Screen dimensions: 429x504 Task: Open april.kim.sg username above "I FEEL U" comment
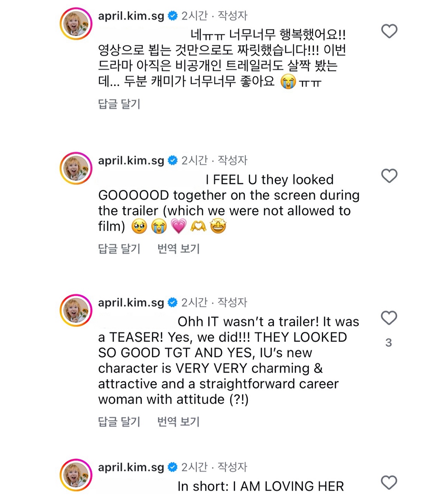click(131, 161)
